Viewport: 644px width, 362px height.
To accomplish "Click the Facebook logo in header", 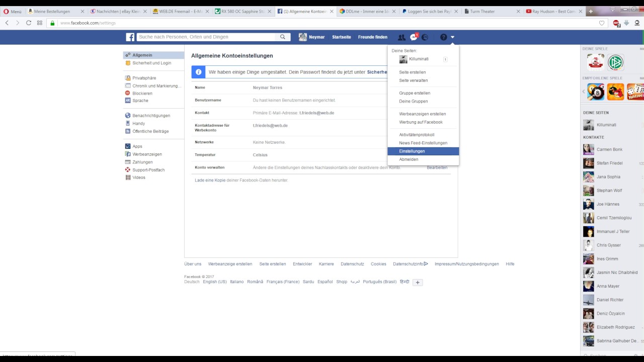I will point(130,37).
